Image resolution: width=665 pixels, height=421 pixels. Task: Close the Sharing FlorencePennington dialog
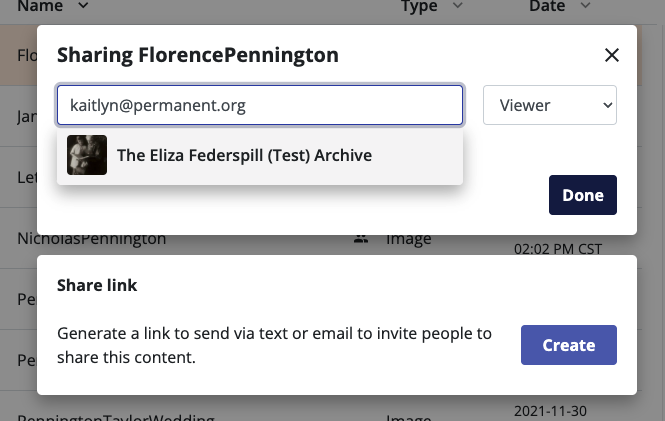tap(612, 55)
